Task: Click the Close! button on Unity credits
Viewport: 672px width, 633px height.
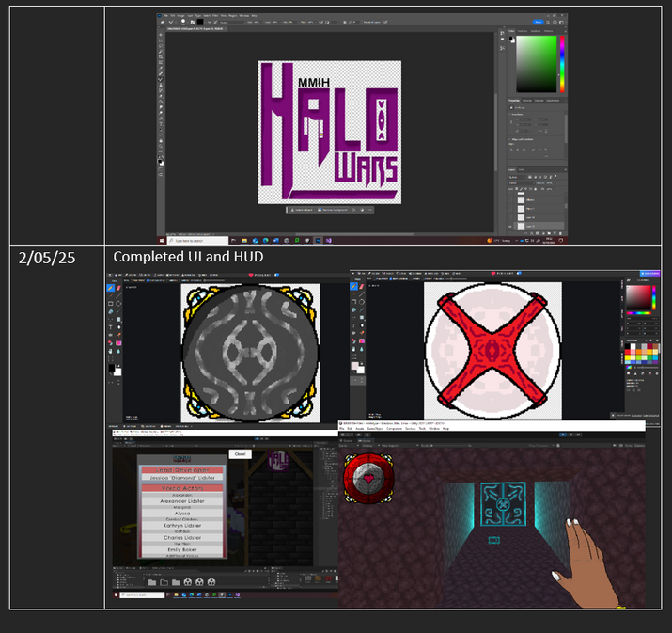Action: pyautogui.click(x=240, y=453)
